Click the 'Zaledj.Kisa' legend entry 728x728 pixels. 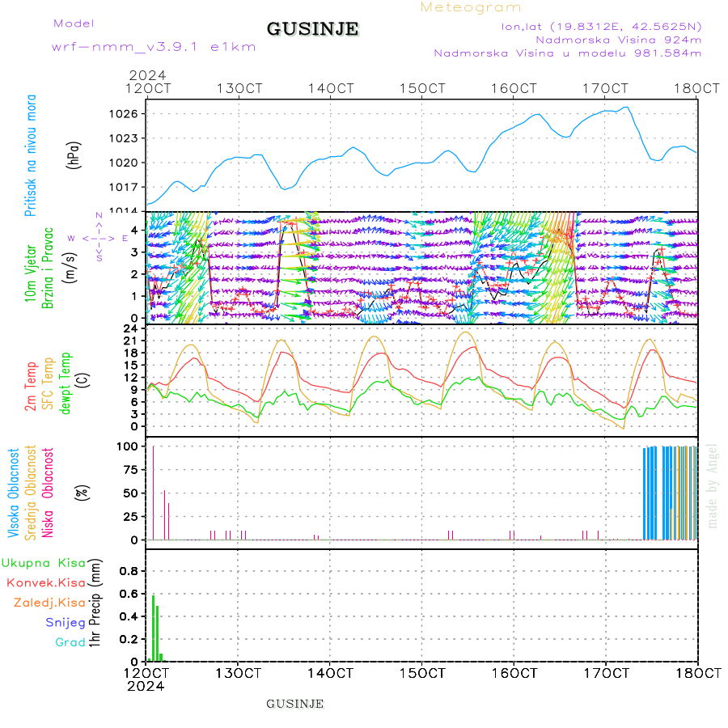pos(49,603)
